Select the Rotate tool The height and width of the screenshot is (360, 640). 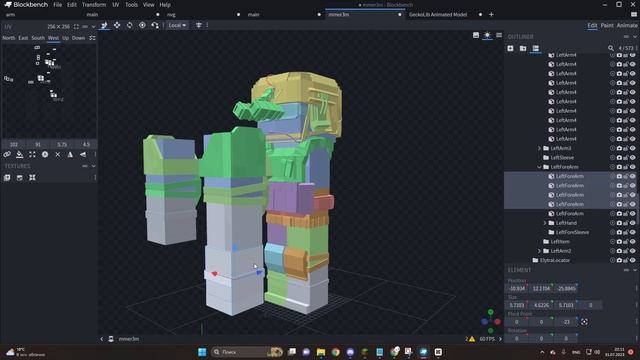129,25
